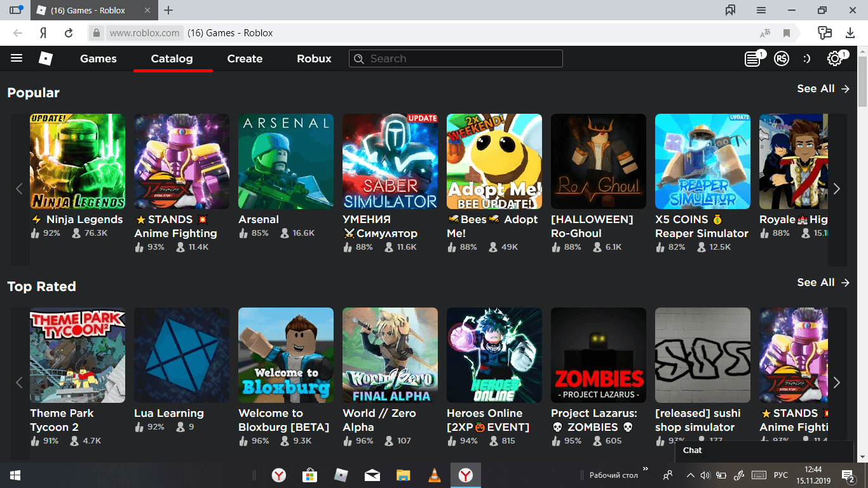
Task: Bookmark this page in address bar
Action: (x=787, y=33)
